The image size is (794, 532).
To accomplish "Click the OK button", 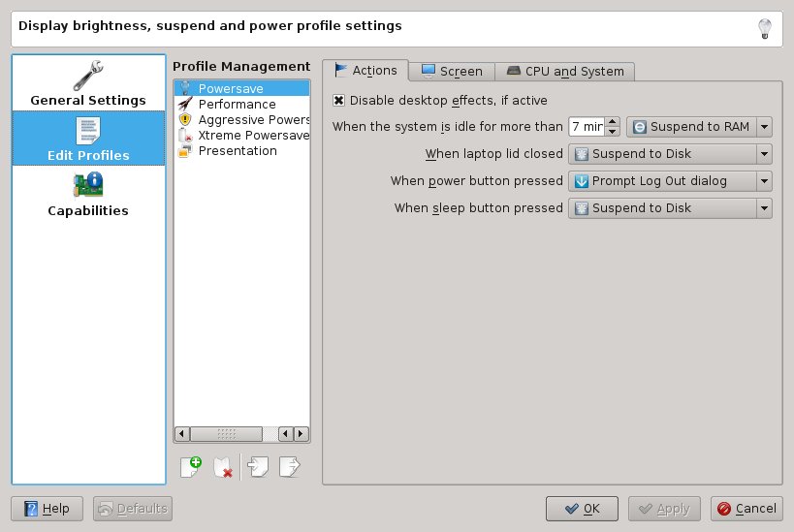I will (x=582, y=509).
